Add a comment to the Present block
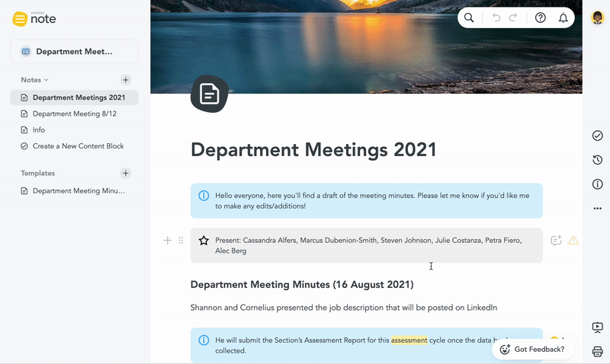The height and width of the screenshot is (364, 610). [x=556, y=241]
